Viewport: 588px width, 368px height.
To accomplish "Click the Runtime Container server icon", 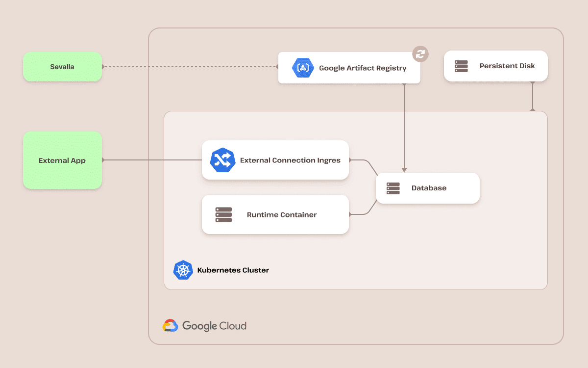I will pyautogui.click(x=223, y=214).
